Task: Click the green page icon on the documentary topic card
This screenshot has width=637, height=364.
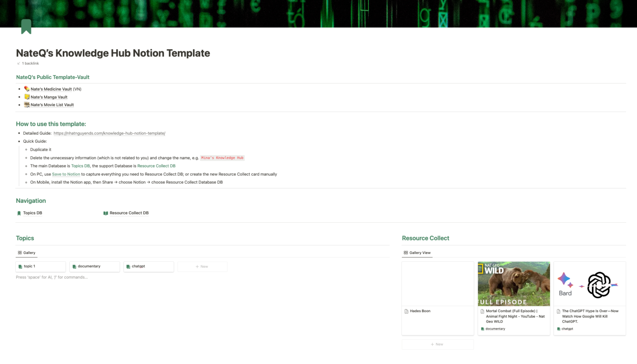Action: [74, 266]
